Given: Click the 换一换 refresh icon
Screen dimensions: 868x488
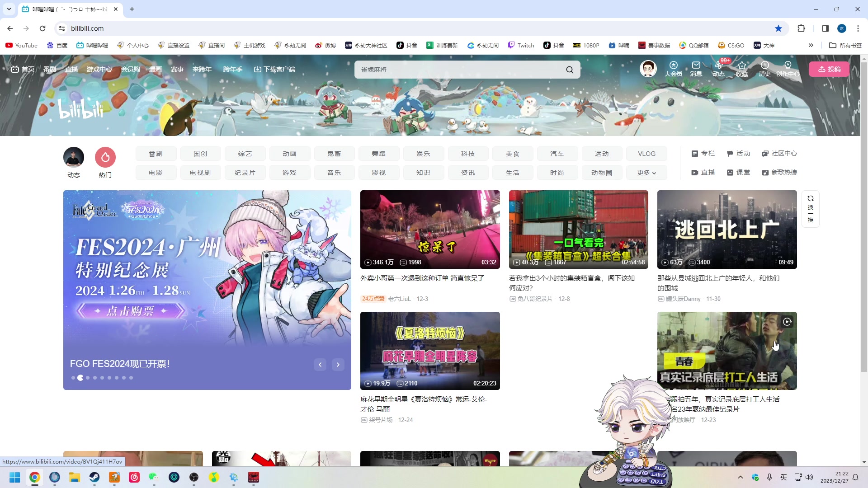Looking at the screenshot, I should (x=811, y=198).
